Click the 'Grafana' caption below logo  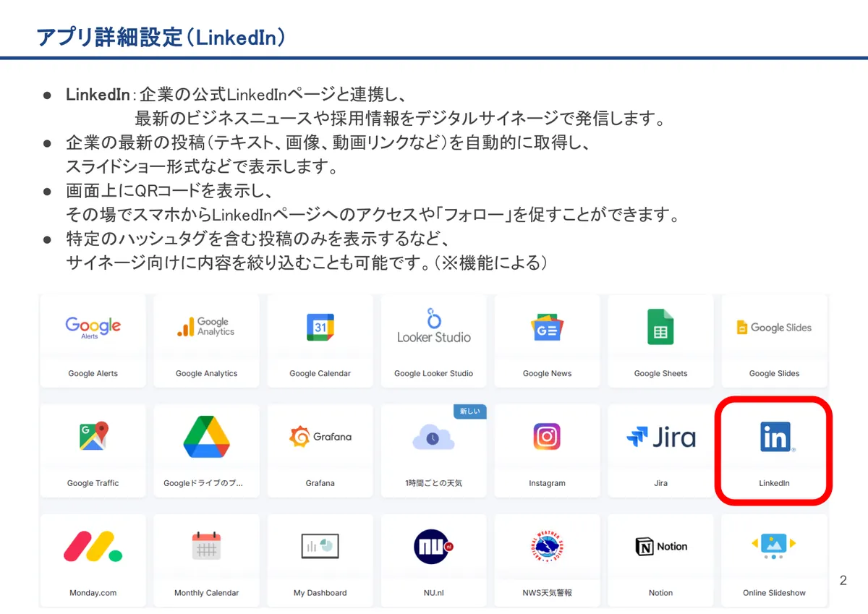(x=320, y=483)
